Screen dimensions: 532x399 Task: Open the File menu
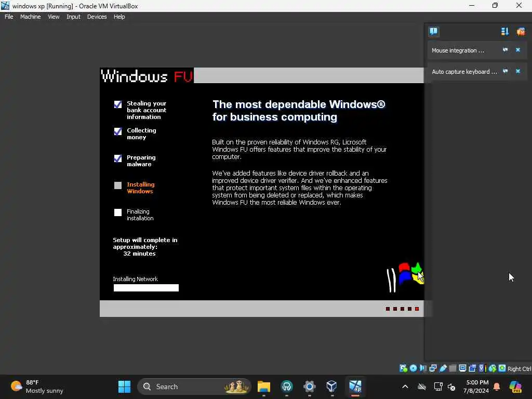tap(9, 17)
